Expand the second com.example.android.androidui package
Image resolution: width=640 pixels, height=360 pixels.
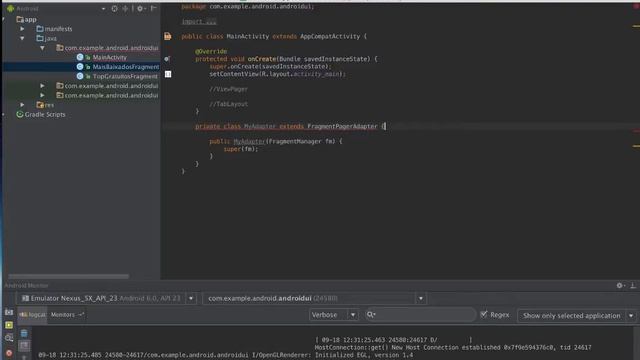42,86
